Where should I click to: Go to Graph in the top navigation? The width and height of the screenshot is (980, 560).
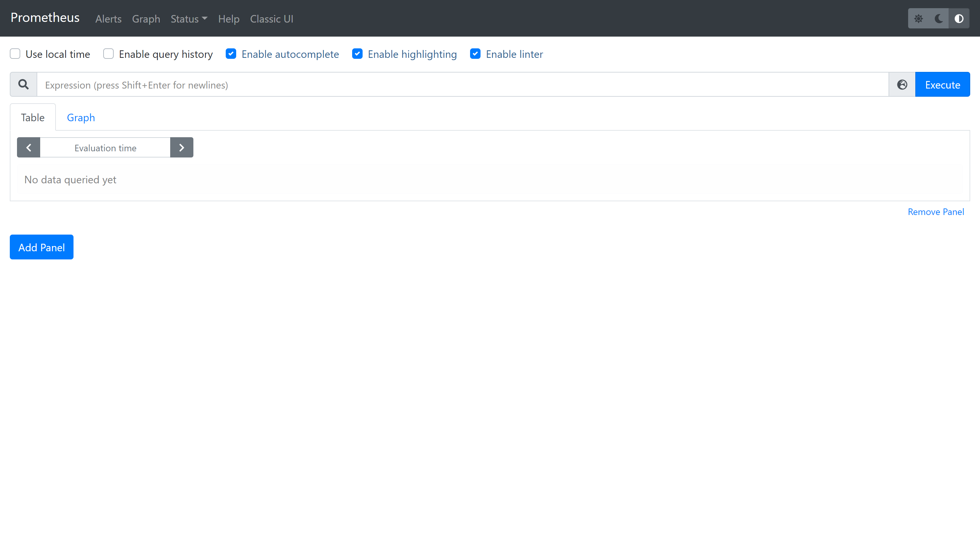point(146,19)
